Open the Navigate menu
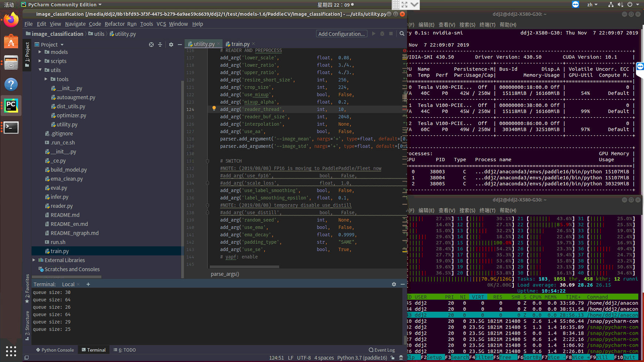644x362 pixels. click(x=75, y=24)
